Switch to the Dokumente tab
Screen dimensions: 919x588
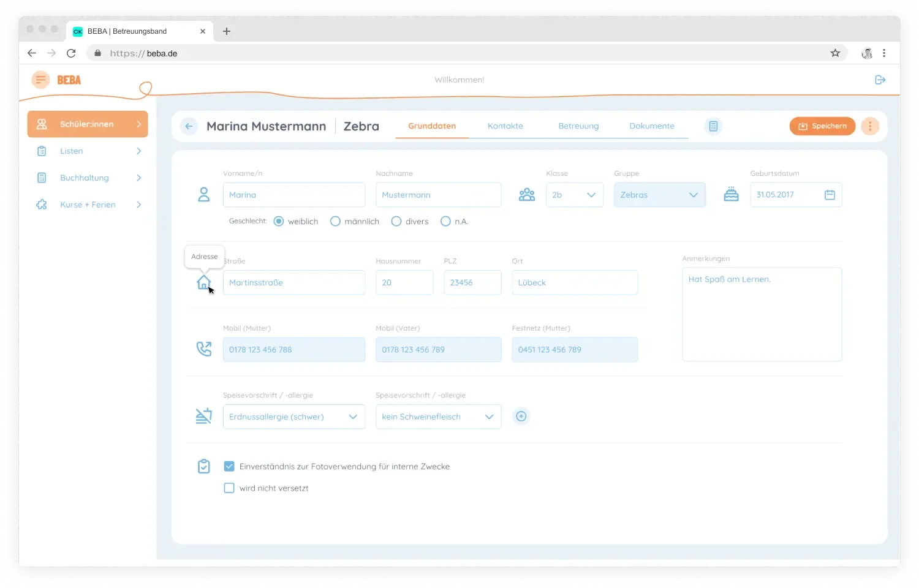coord(652,126)
